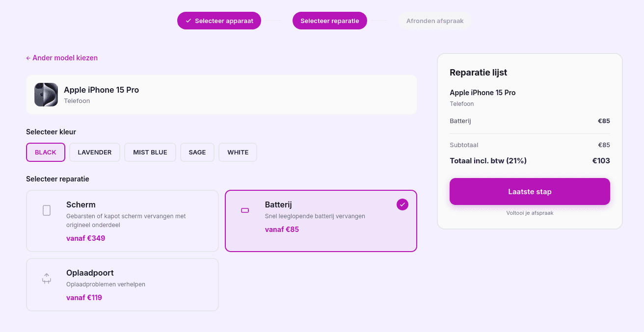Click the checkmark badge on the Batterij card
Viewport: 644px width, 332px height.
coord(402,204)
